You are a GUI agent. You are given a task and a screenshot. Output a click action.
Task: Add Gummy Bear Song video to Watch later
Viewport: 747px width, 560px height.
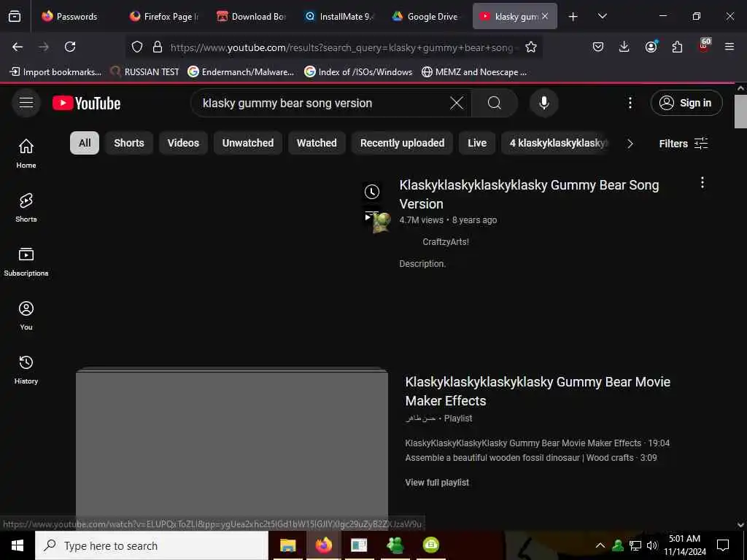click(371, 192)
